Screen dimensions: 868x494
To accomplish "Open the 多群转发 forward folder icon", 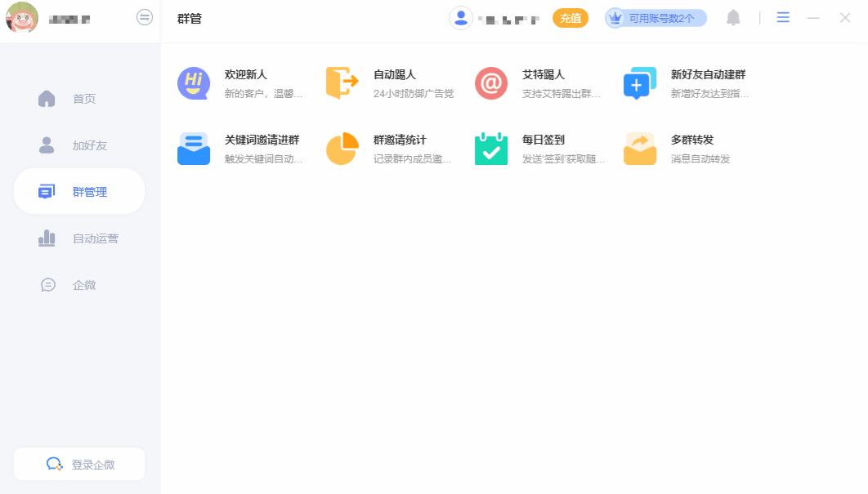I will [640, 149].
